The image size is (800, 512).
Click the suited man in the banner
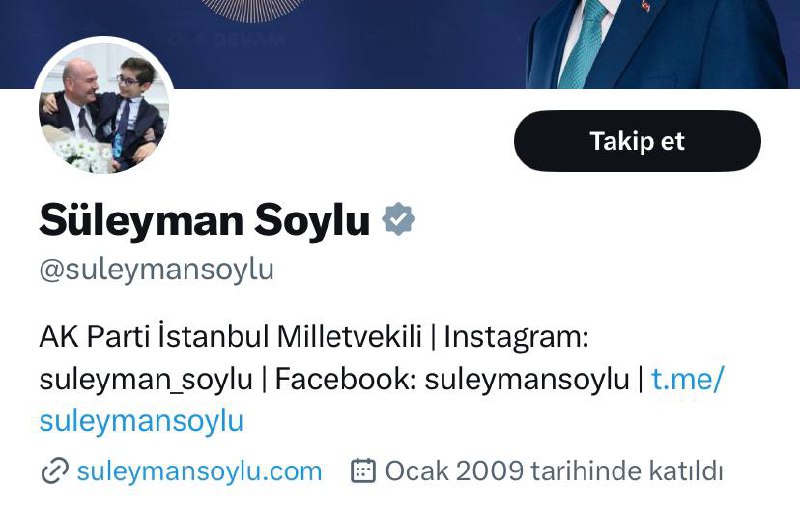tap(658, 44)
